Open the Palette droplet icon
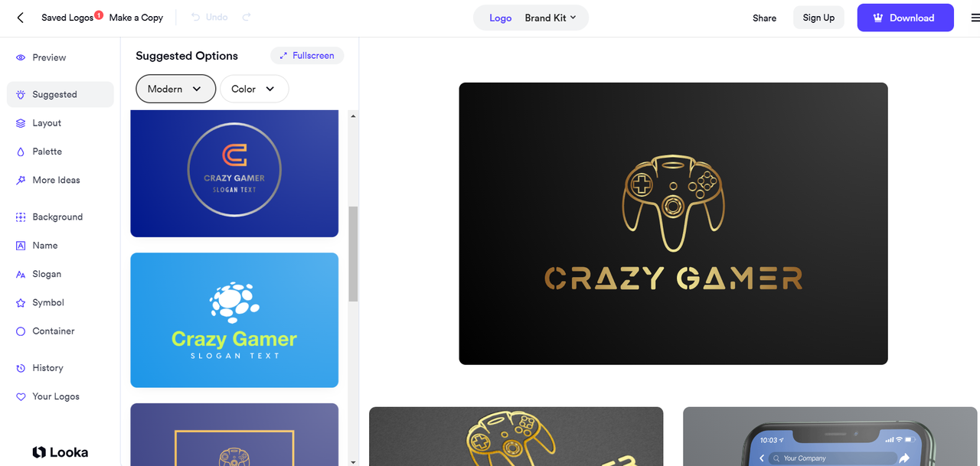The image size is (980, 466). [x=21, y=152]
